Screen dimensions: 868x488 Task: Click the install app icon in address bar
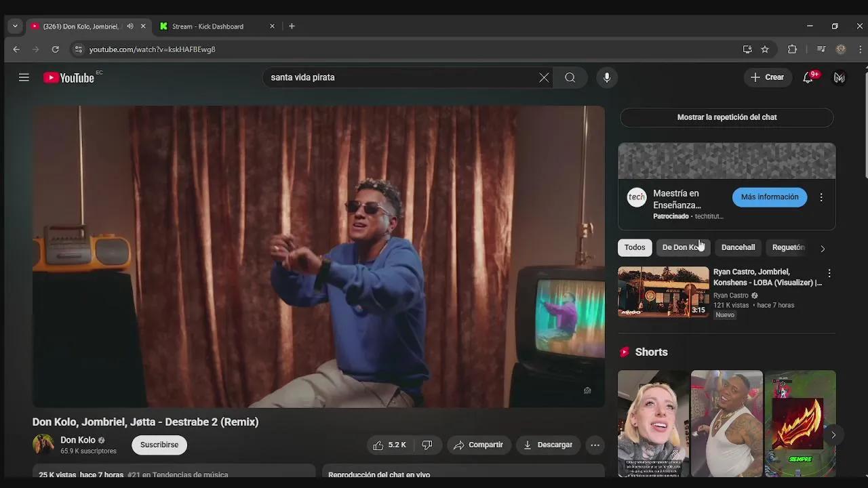coord(747,49)
